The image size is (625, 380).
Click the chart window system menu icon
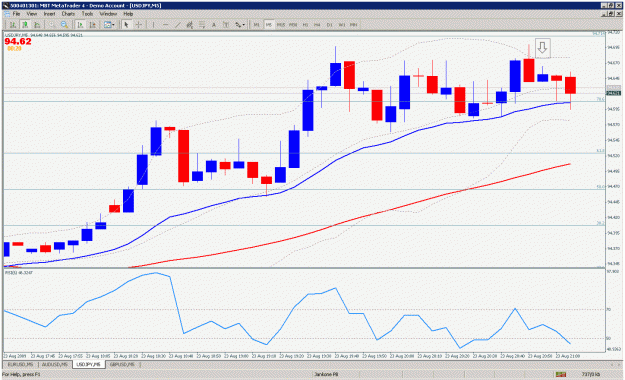[x=7, y=14]
